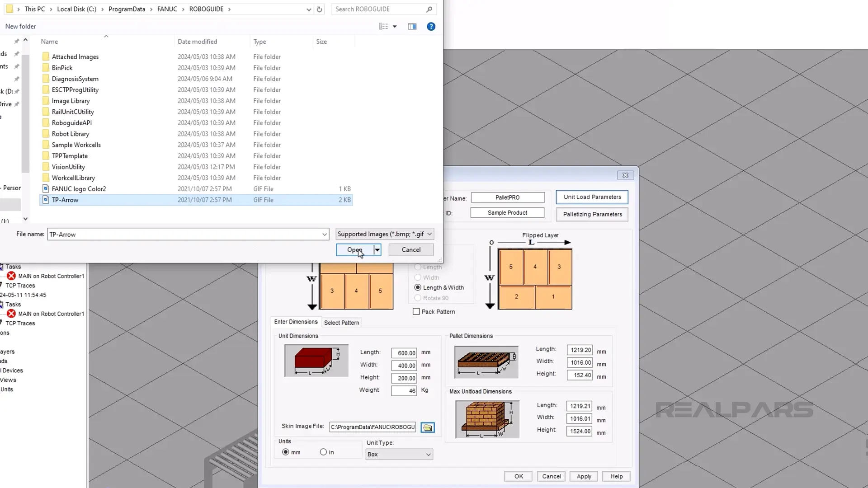Switch to the Select Pattern tab
868x488 pixels.
[x=342, y=323]
